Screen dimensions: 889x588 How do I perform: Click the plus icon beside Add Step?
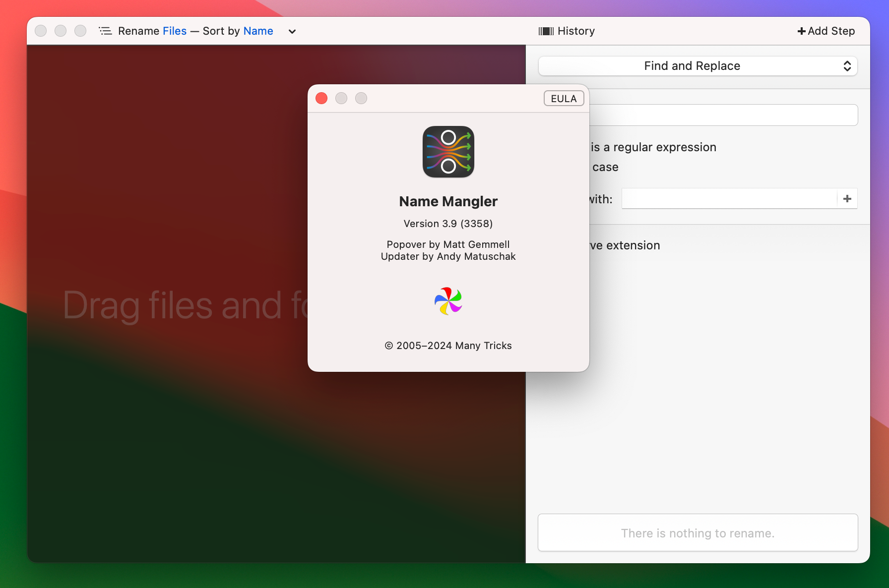(x=802, y=31)
